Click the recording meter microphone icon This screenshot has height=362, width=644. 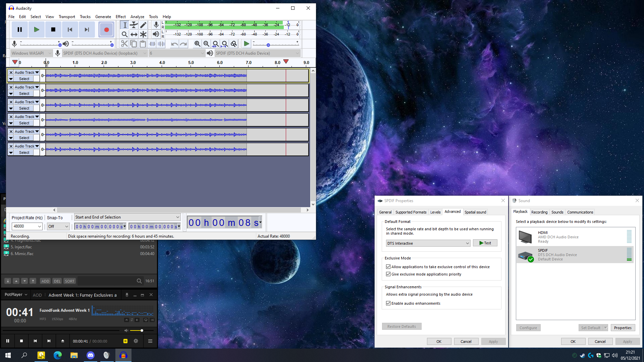[156, 25]
